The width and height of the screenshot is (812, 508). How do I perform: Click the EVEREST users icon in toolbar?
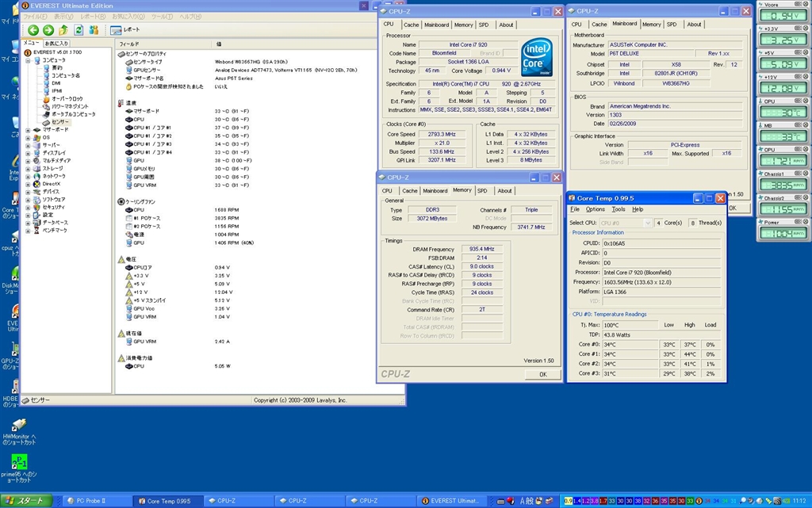click(94, 31)
